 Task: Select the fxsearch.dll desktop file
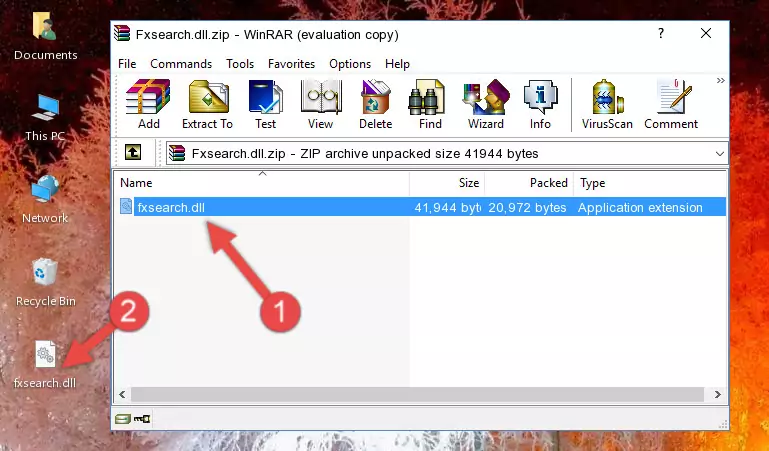[45, 365]
